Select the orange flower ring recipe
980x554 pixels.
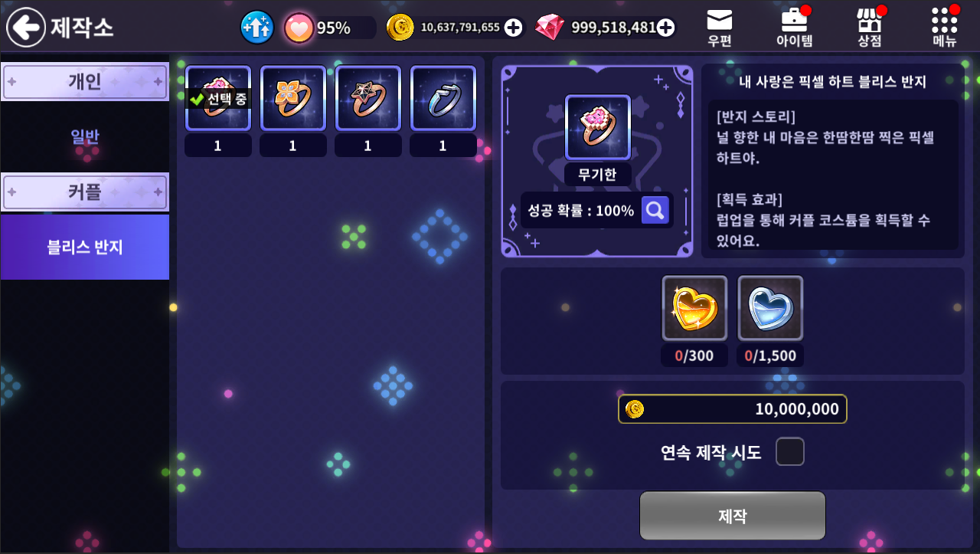pos(292,98)
